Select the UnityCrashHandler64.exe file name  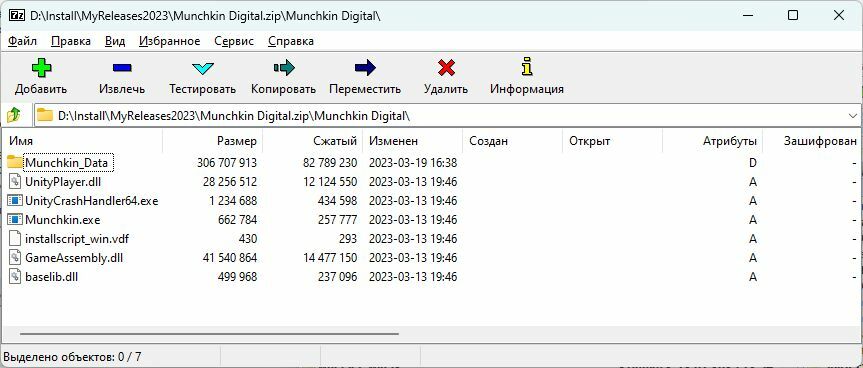[x=91, y=201]
